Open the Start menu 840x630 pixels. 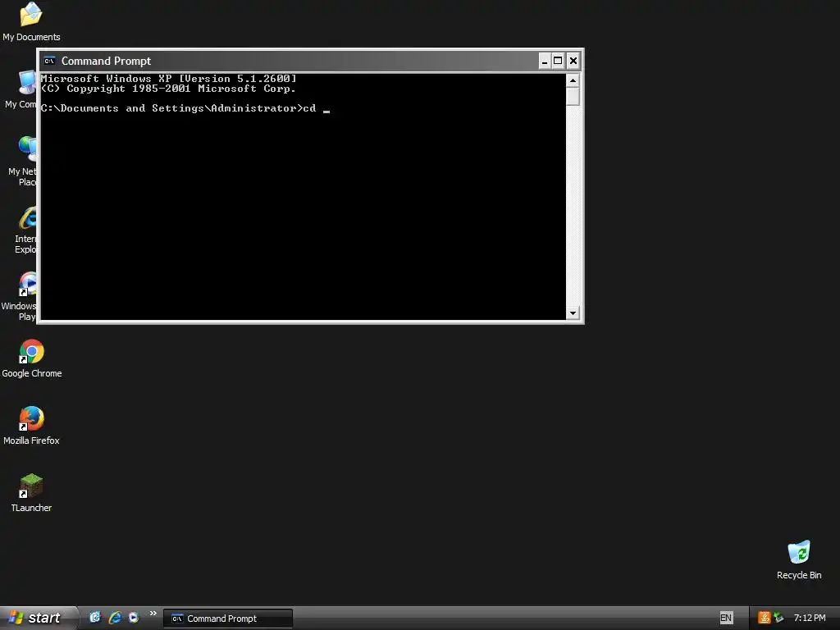pos(38,618)
